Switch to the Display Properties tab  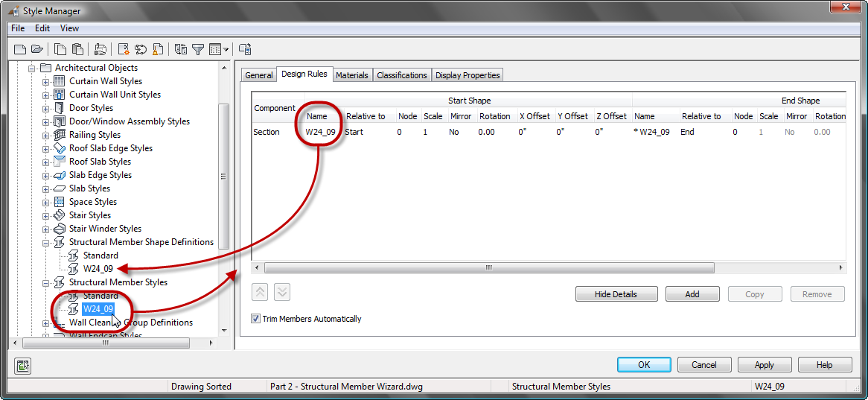[467, 75]
